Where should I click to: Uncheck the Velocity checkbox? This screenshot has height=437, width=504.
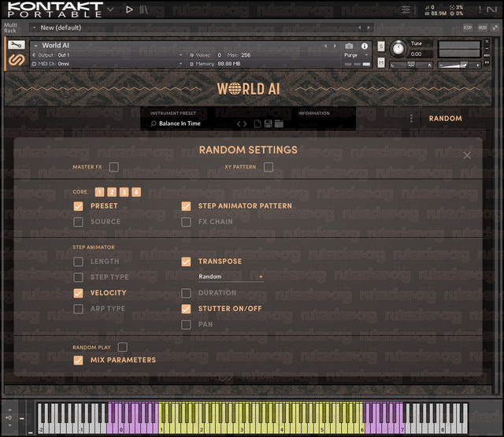tap(78, 293)
